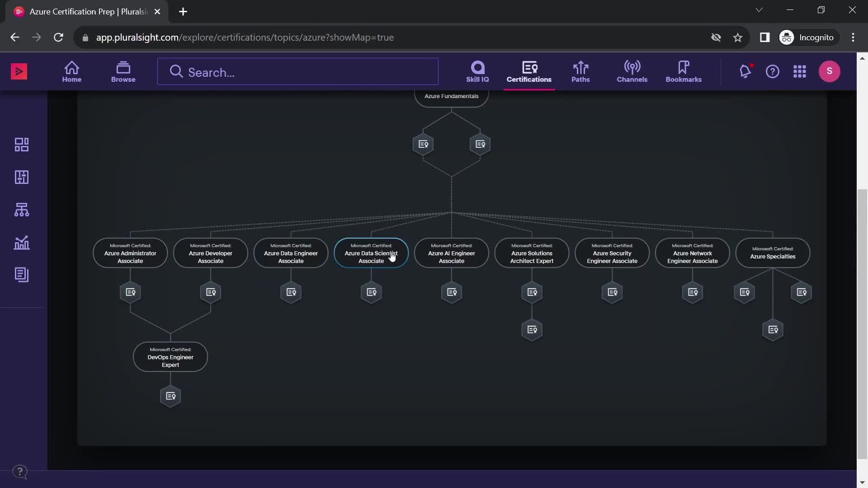Viewport: 868px width, 488px height.
Task: Open right exam hexagon under Azure Specialties
Action: (802, 292)
